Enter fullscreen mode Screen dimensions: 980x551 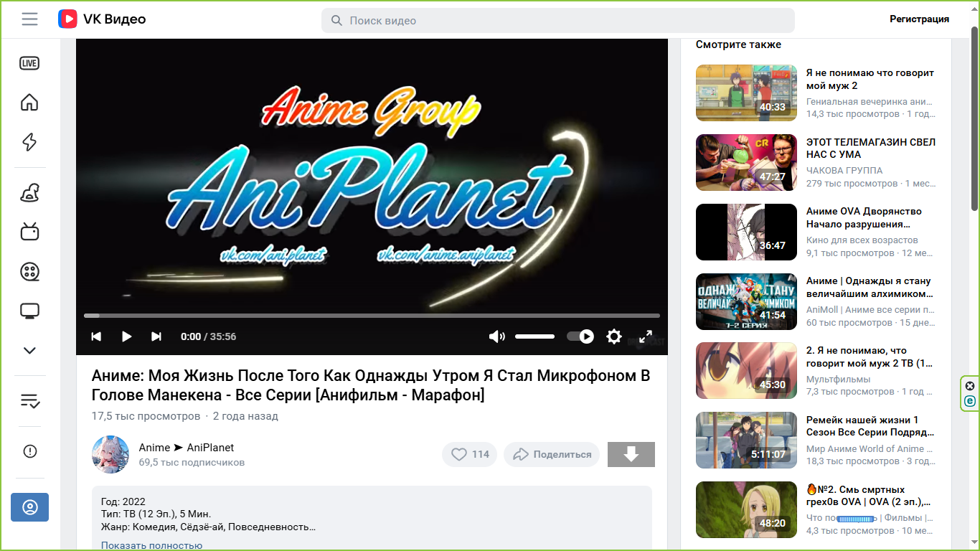646,336
